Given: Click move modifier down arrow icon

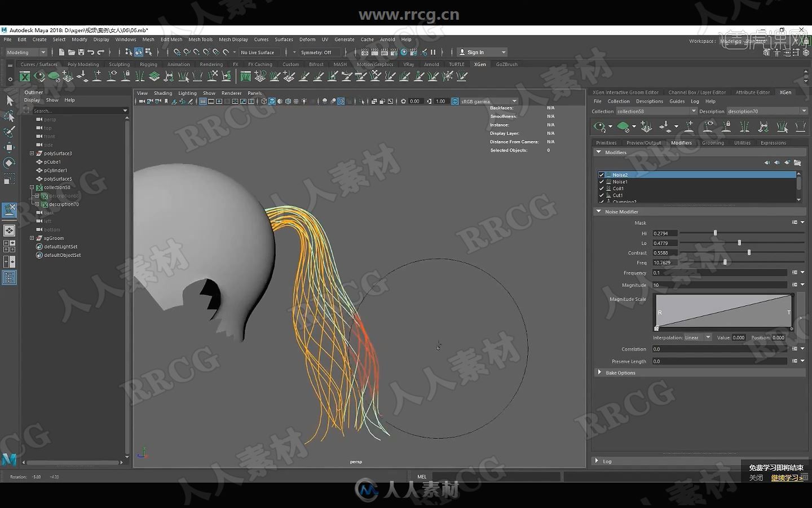Looking at the screenshot, I should point(776,163).
